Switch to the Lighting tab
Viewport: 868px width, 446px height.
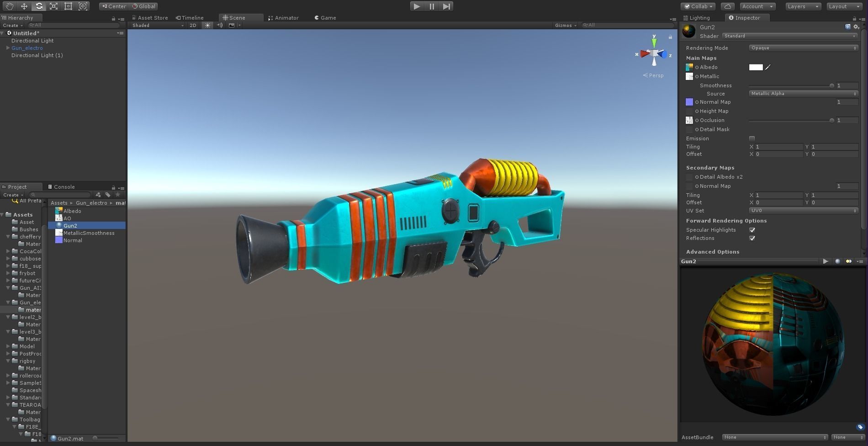(697, 18)
